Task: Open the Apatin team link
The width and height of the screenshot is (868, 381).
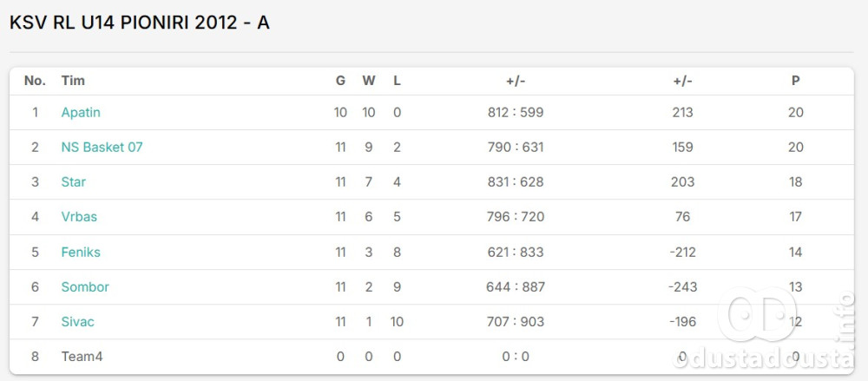Action: point(81,112)
